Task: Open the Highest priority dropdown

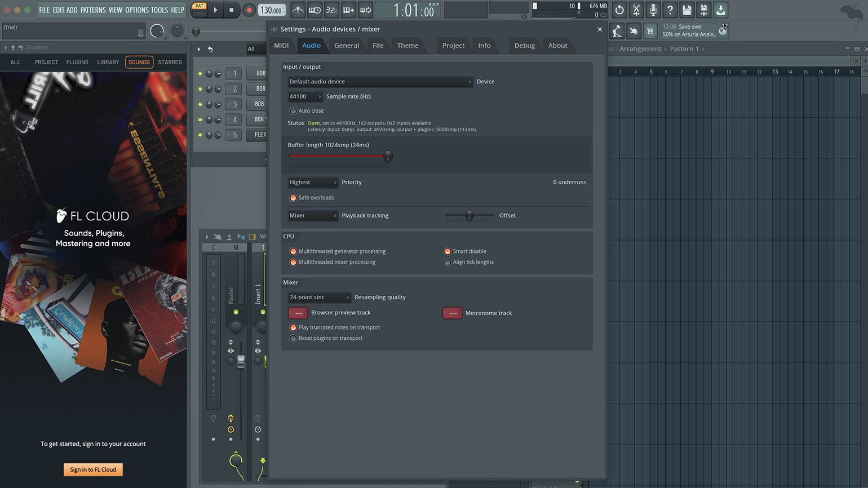Action: (x=313, y=183)
